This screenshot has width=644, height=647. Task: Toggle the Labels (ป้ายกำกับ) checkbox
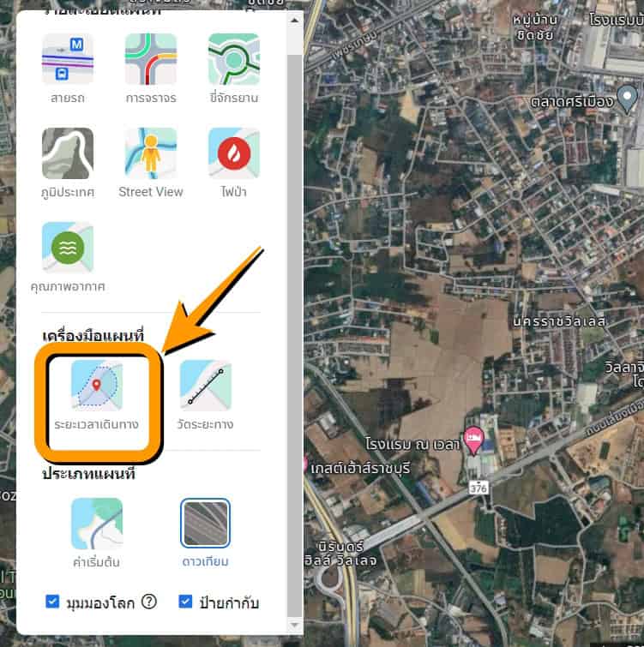pos(185,602)
